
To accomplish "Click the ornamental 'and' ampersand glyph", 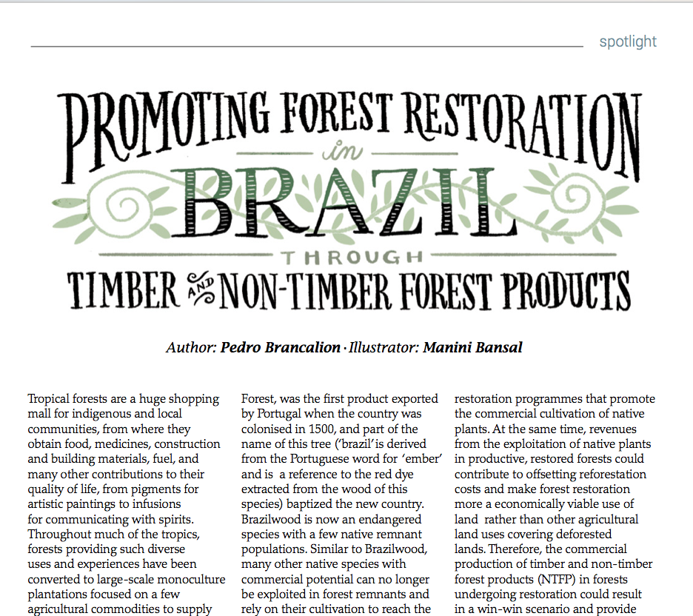I will [201, 289].
